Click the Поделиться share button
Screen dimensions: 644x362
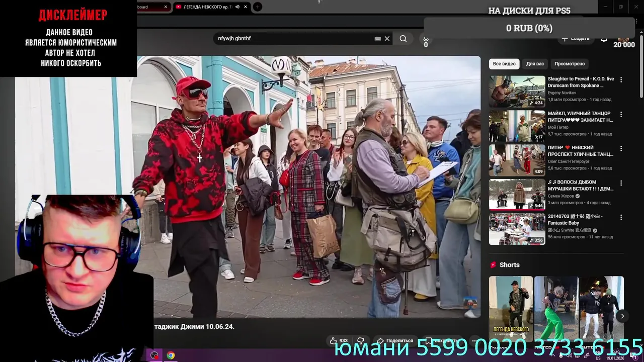pos(395,340)
